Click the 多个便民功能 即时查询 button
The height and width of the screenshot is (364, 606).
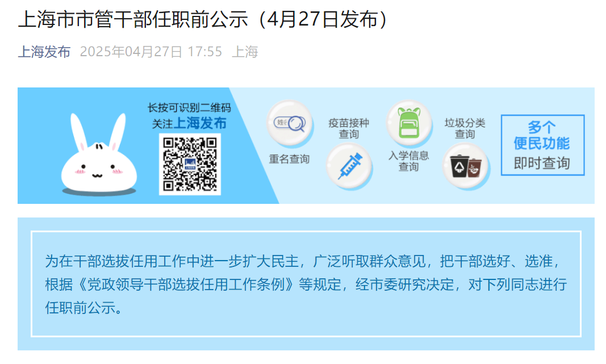(542, 145)
